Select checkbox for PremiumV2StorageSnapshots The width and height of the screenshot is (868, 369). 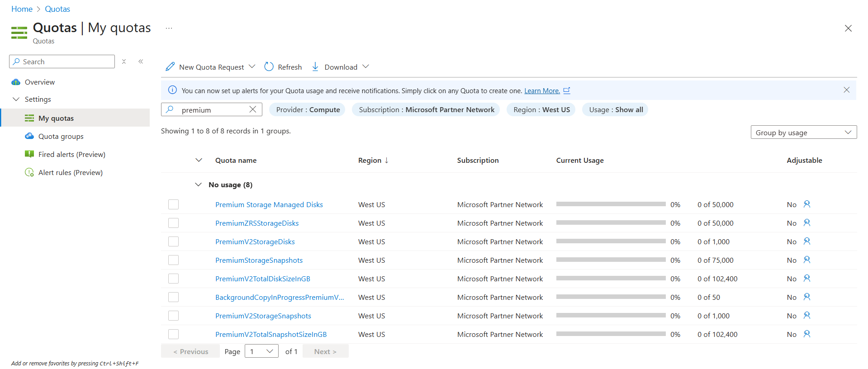click(x=173, y=316)
